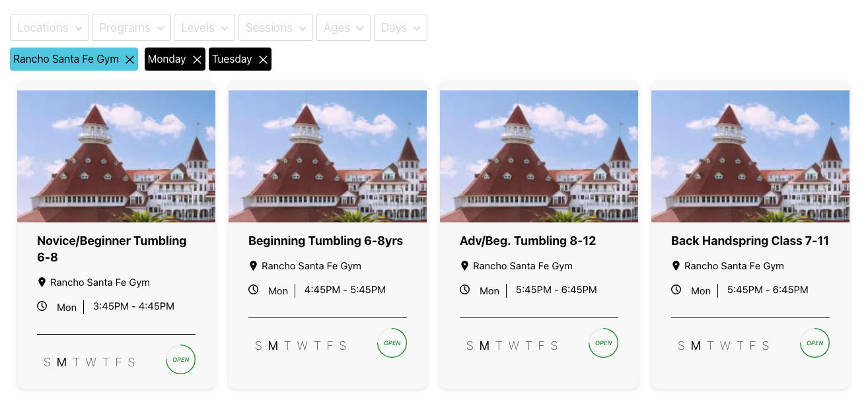Click the clock icon on Beginning Tumbling 6-8yrs card
This screenshot has width=868, height=400.
pyautogui.click(x=253, y=290)
